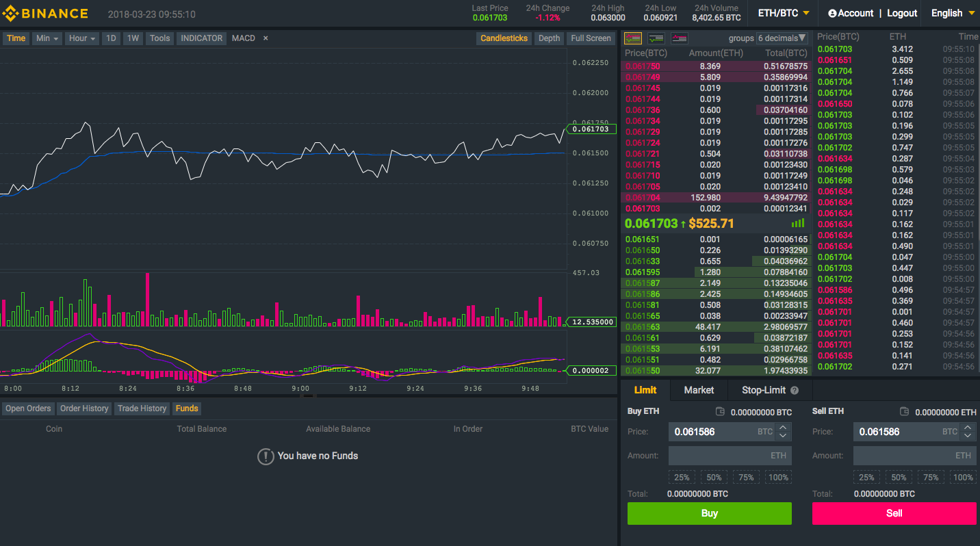Select 50% of balance for Buy ETH

click(714, 478)
